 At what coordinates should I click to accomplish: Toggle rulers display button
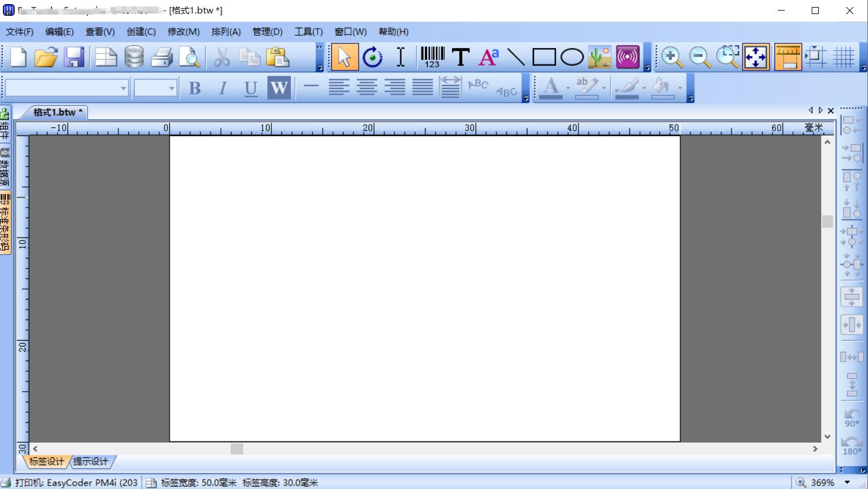pyautogui.click(x=788, y=57)
